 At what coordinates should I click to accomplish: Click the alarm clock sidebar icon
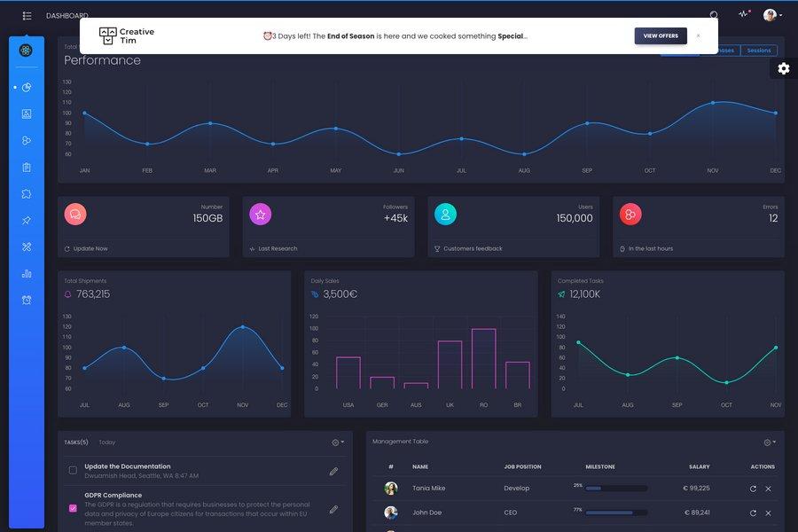click(26, 300)
